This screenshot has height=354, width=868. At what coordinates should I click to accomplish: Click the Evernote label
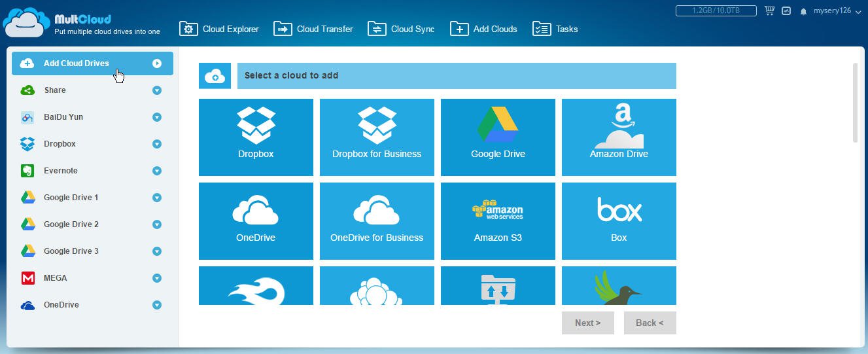pos(61,171)
